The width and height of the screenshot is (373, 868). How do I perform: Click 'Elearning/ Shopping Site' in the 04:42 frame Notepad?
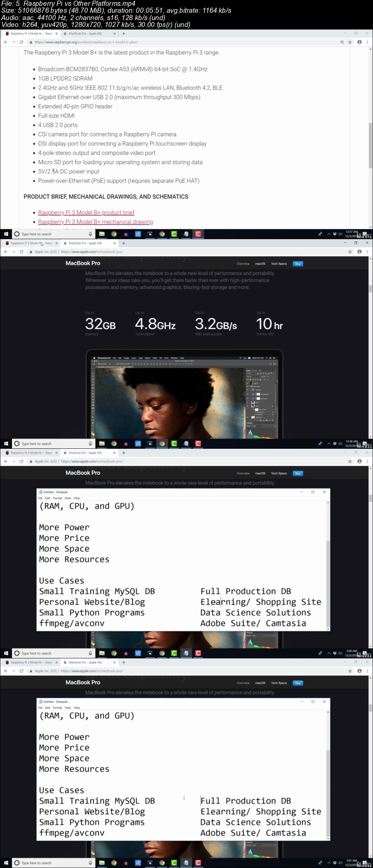(261, 811)
